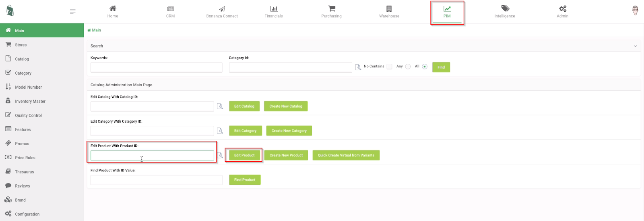
Task: Open the Purchasing cart icon
Action: (332, 8)
